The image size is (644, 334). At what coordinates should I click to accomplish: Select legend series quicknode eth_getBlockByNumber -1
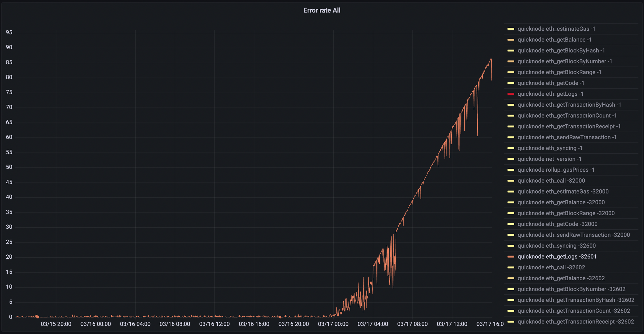pyautogui.click(x=565, y=61)
